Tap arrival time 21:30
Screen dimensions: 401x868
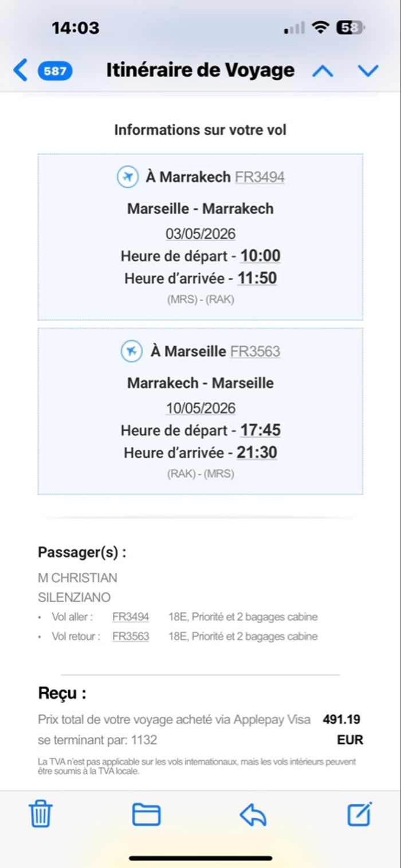pos(257,453)
